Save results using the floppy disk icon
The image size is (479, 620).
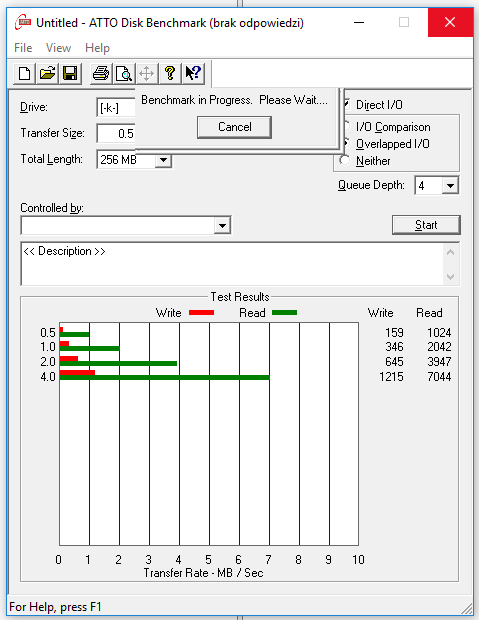click(70, 74)
